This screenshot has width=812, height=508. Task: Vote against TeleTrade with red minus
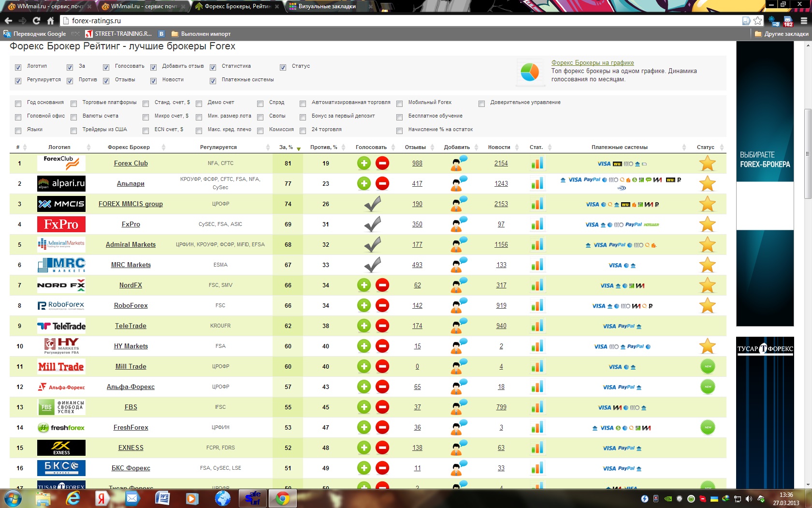[x=382, y=326]
